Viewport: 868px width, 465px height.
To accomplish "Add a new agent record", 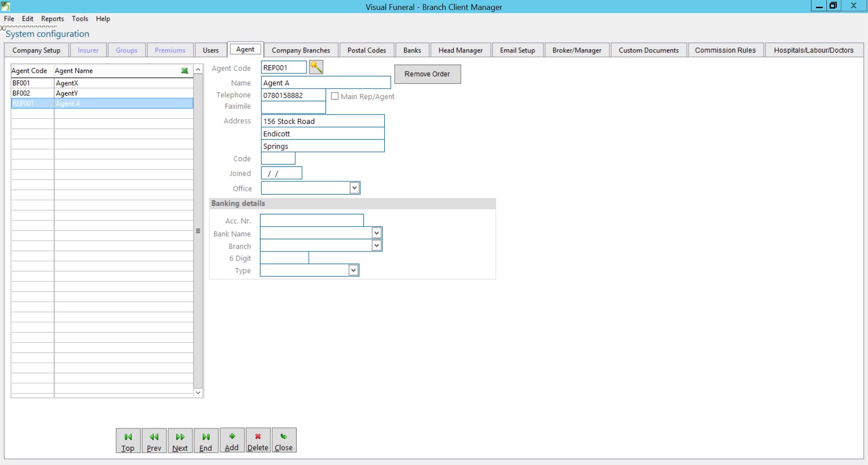I will pos(231,441).
